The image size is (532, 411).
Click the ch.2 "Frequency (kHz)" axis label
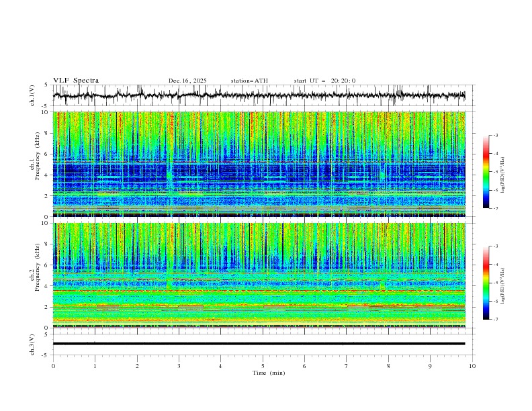click(x=38, y=268)
